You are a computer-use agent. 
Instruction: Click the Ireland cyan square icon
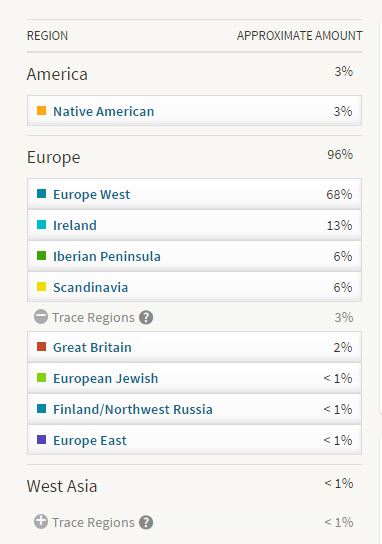coord(42,225)
